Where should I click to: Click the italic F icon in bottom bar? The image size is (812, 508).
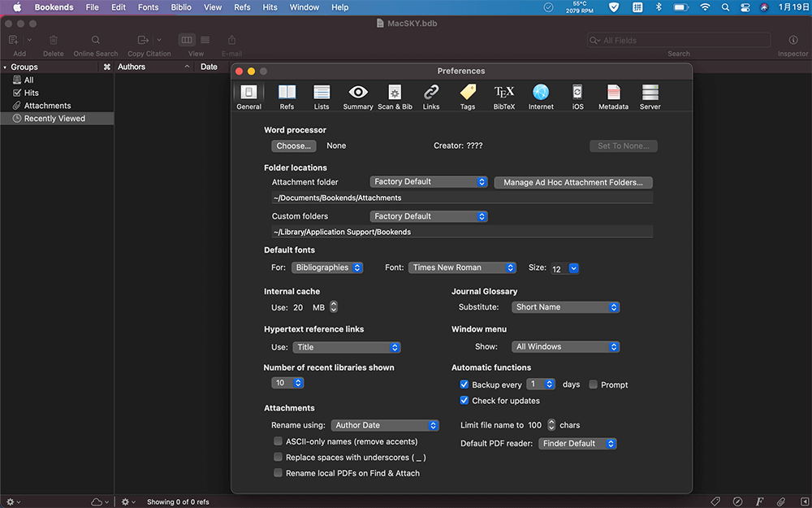(x=759, y=501)
